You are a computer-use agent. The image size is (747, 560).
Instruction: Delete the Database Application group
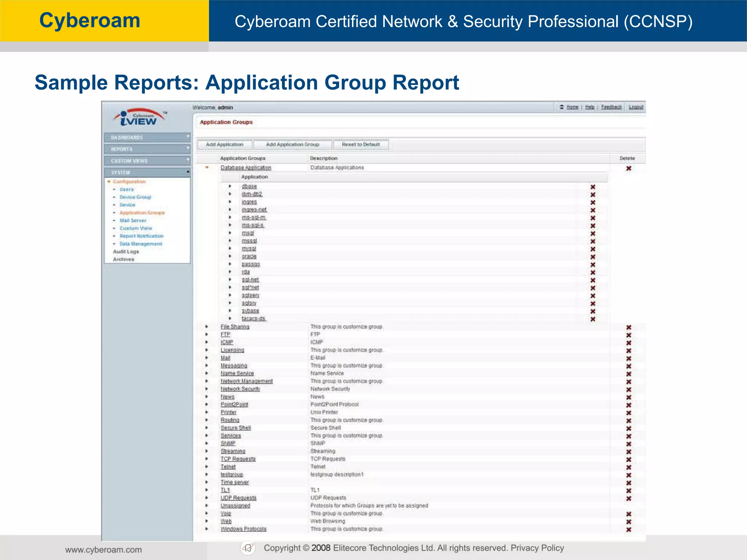(x=628, y=168)
